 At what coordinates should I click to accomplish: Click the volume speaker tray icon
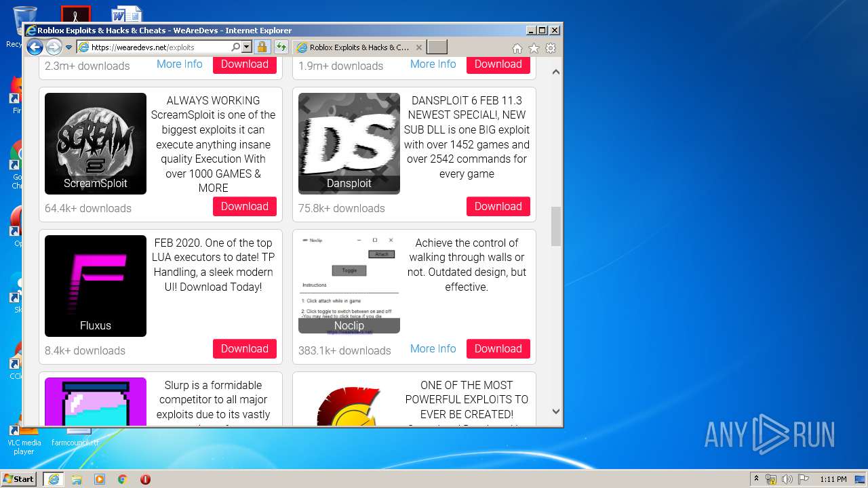click(787, 479)
